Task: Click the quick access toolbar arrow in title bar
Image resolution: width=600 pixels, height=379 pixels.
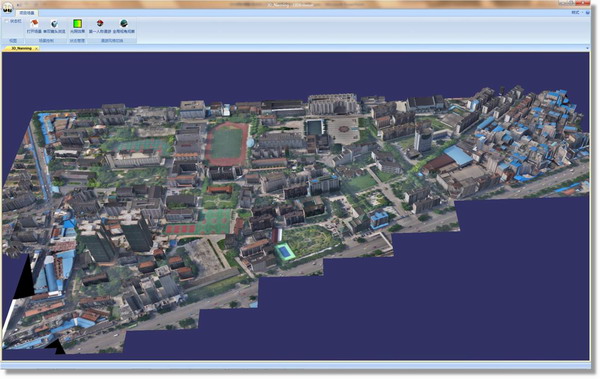Action: coord(18,5)
